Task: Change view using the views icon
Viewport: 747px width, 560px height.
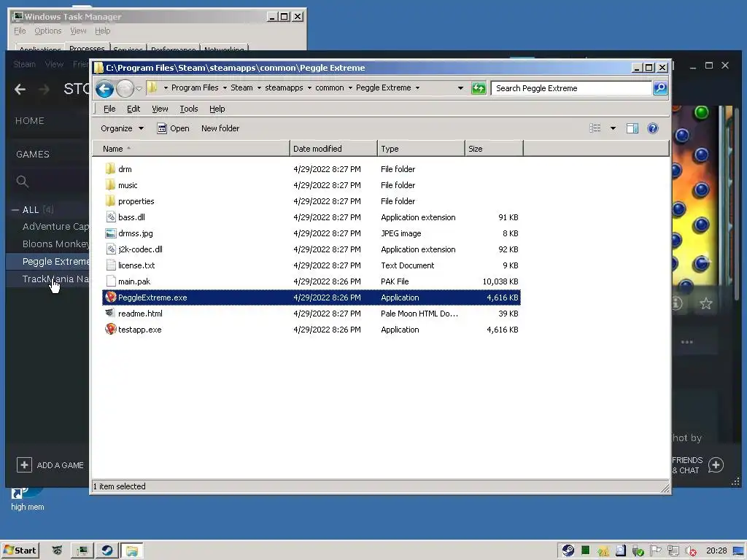Action: coord(595,128)
